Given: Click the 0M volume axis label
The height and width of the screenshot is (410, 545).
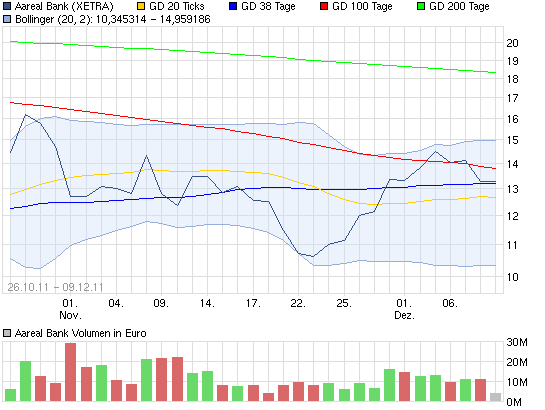Looking at the screenshot, I should point(514,402).
